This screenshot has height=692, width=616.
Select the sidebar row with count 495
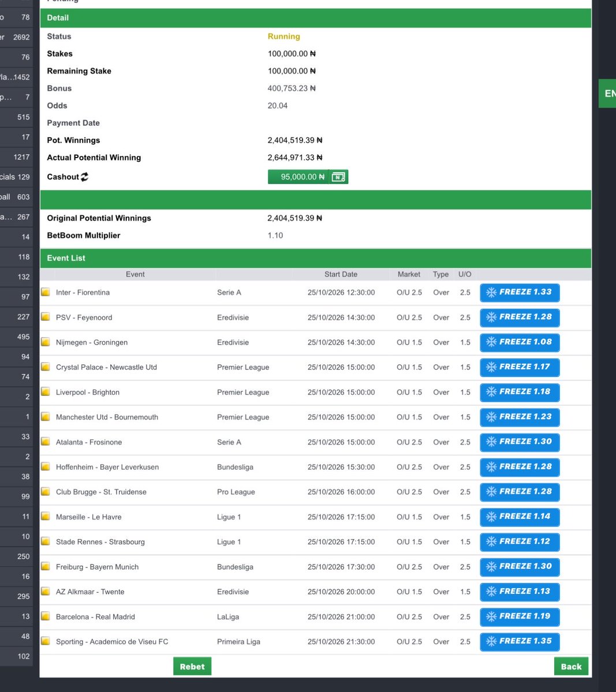16,336
